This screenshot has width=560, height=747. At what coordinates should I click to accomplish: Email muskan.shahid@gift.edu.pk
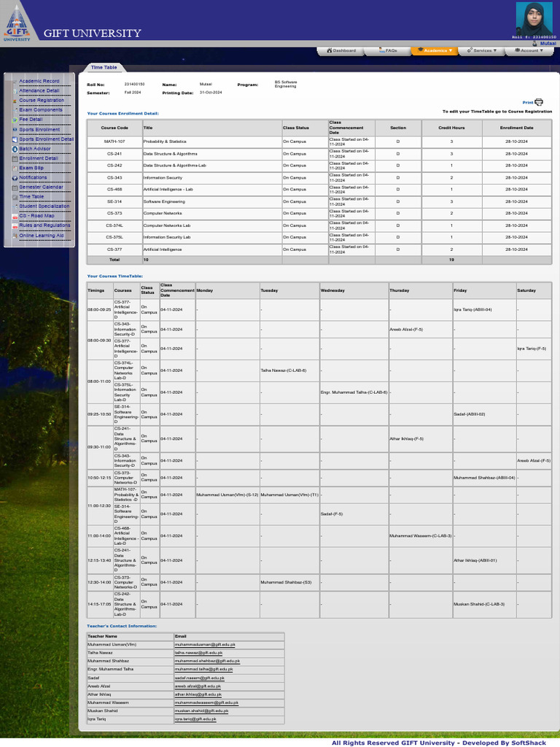pyautogui.click(x=201, y=711)
